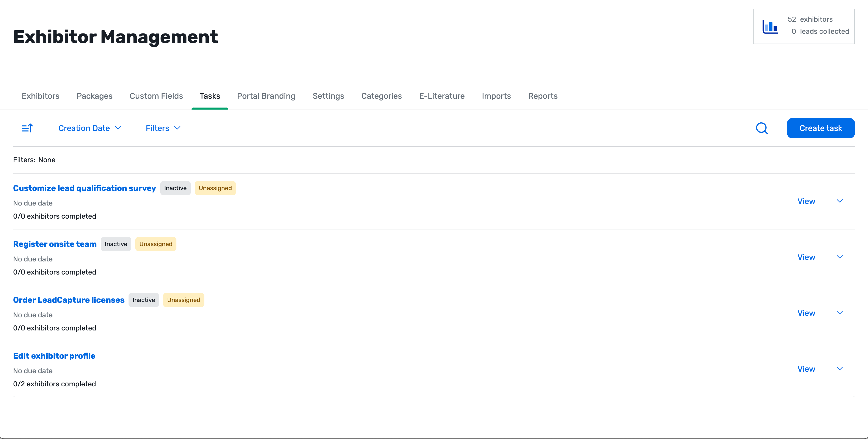Click '0/2 exhibitors completed' text
Viewport: 868px width, 439px height.
click(55, 384)
